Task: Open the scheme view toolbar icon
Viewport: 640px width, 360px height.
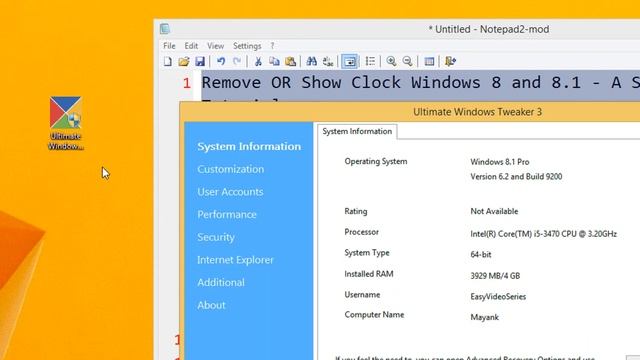Action: 429,62
